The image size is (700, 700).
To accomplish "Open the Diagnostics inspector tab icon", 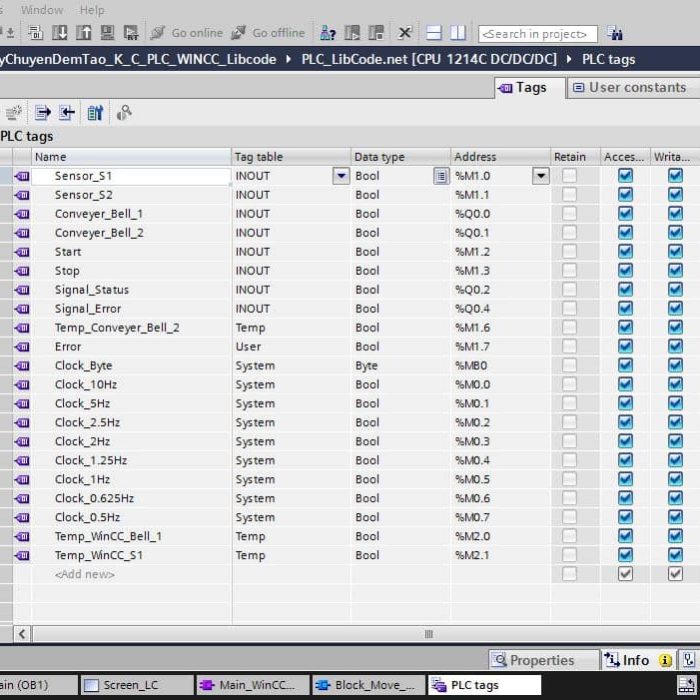I will click(689, 660).
